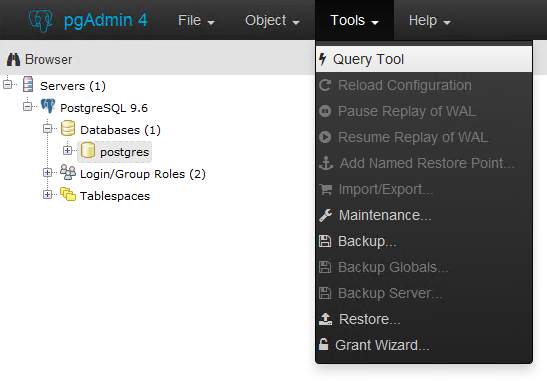Expand the Login/Group Roles node
The image size is (547, 381).
47,172
